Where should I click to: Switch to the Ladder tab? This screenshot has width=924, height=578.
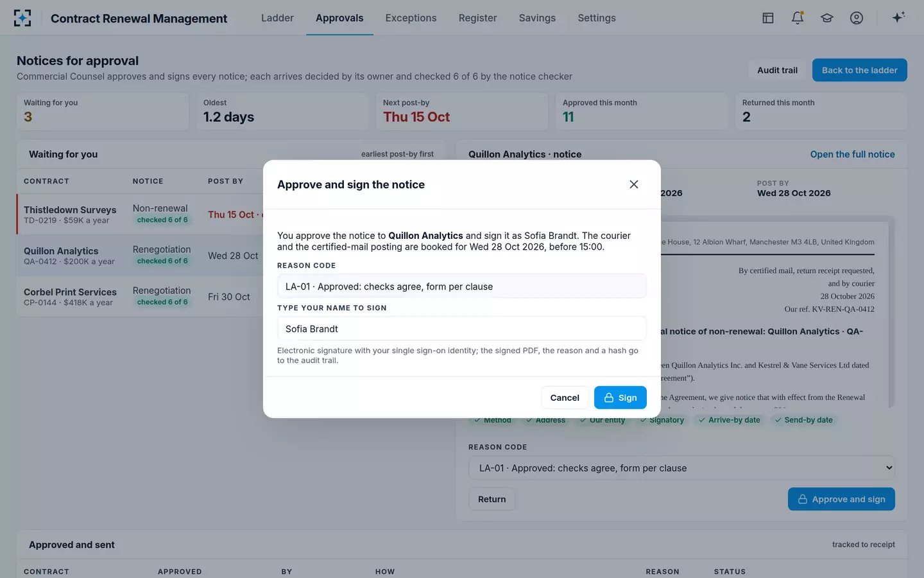click(x=277, y=18)
